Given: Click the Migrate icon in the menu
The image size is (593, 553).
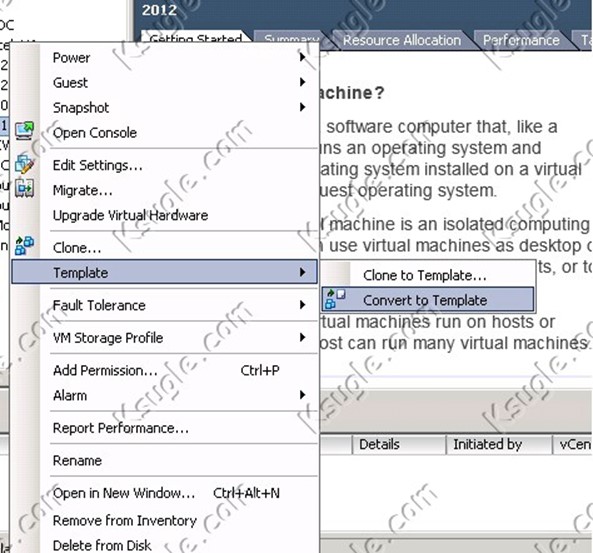Looking at the screenshot, I should (x=25, y=188).
